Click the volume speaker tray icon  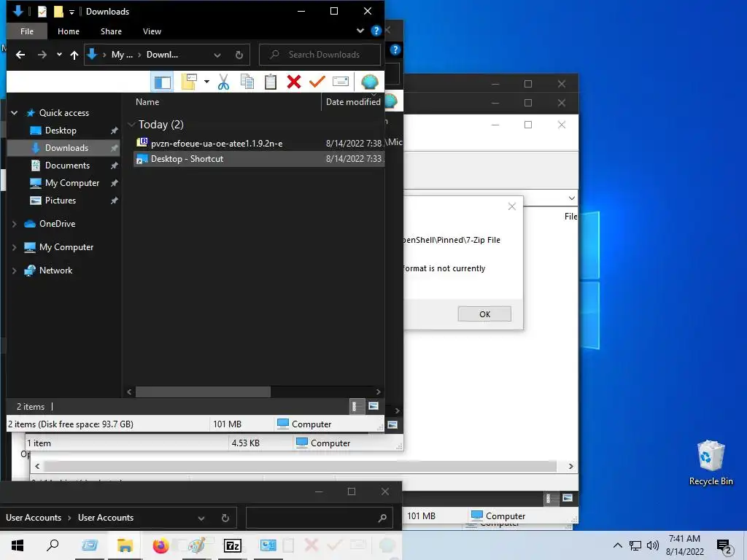click(653, 545)
